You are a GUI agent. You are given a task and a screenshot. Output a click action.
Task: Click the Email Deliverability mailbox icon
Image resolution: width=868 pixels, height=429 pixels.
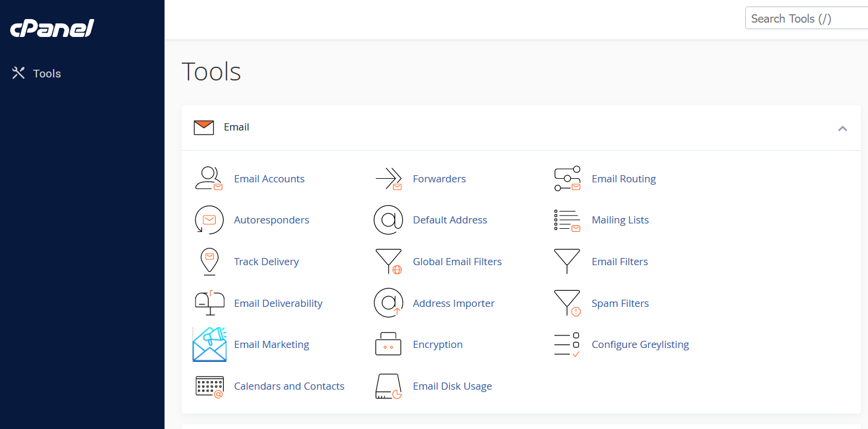coord(209,303)
